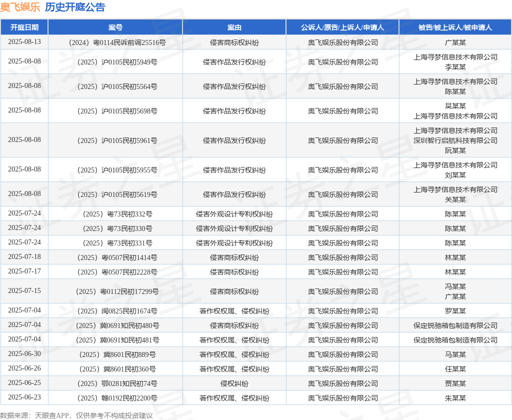The height and width of the screenshot is (420, 512).
Task: Click case number 粤0112民初17299号
Action: [x=129, y=291]
